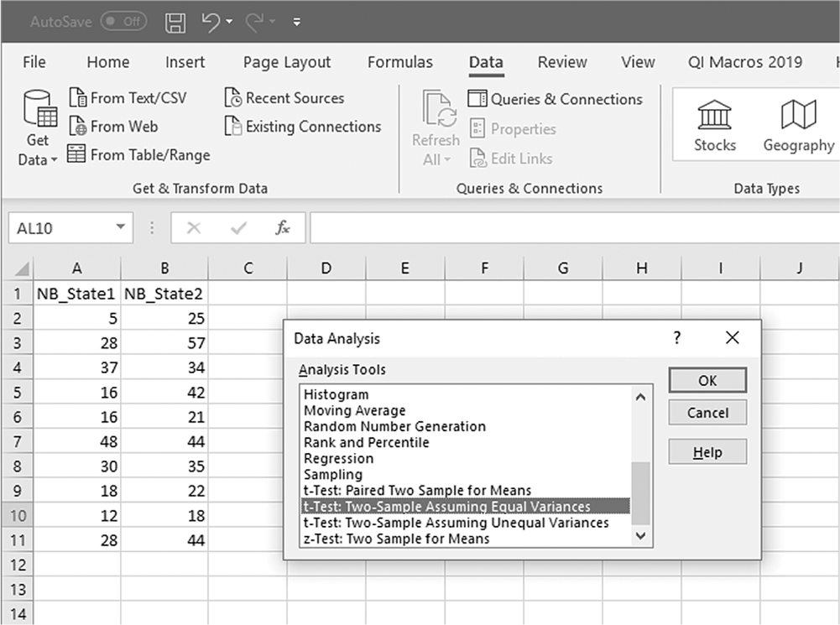Select the Stocks data type
The width and height of the screenshot is (840, 625).
point(715,126)
